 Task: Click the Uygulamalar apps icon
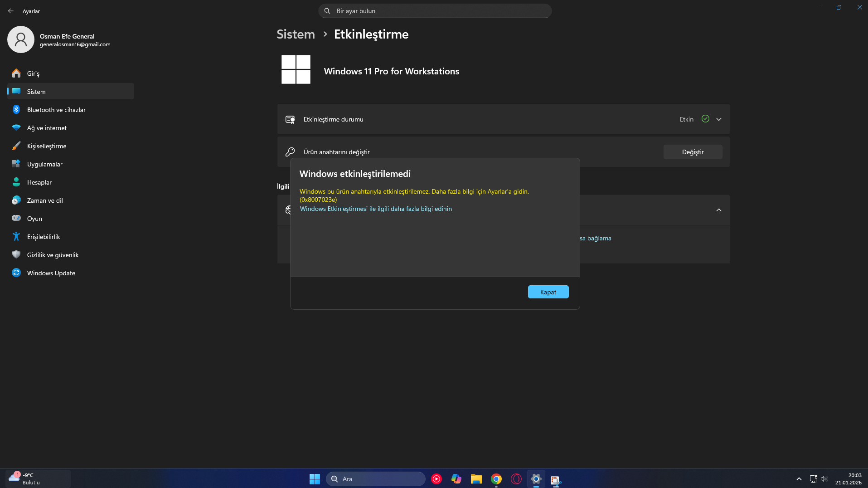(16, 164)
